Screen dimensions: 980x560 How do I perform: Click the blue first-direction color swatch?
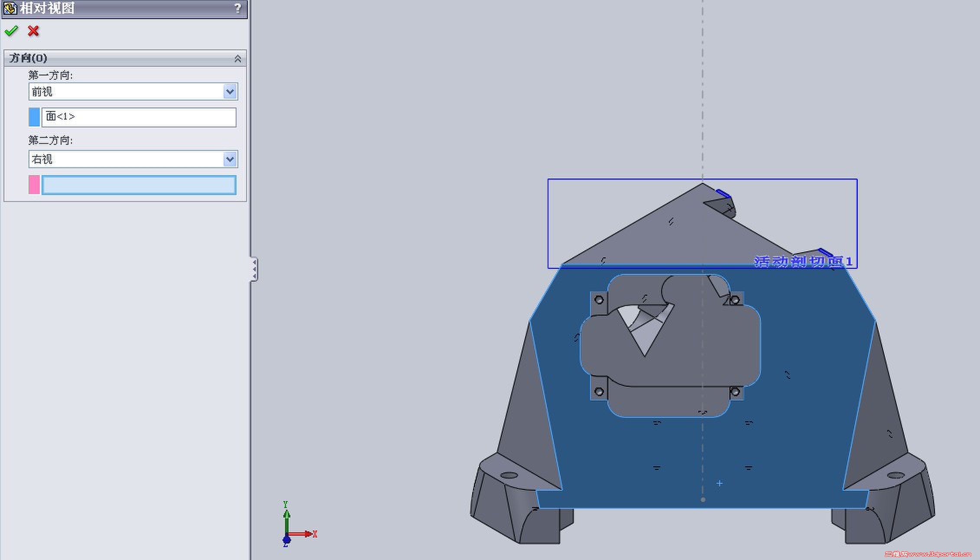click(x=34, y=117)
